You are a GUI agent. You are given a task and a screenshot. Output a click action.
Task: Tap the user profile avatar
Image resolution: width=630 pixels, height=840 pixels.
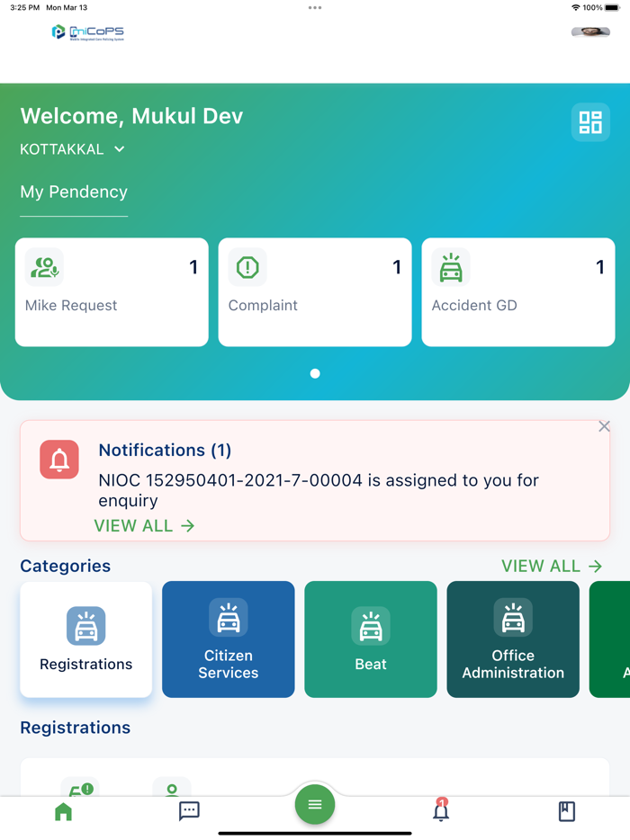coord(590,32)
